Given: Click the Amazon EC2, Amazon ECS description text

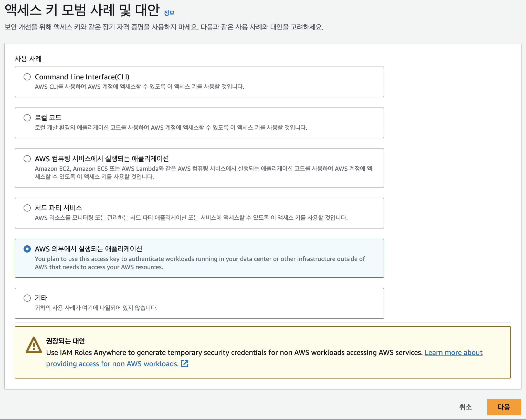Looking at the screenshot, I should click(x=204, y=173).
